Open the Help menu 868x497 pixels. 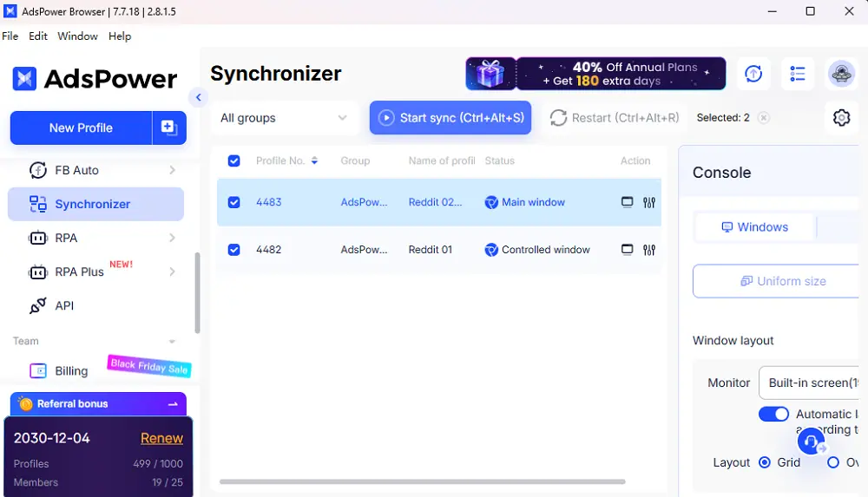(x=120, y=36)
